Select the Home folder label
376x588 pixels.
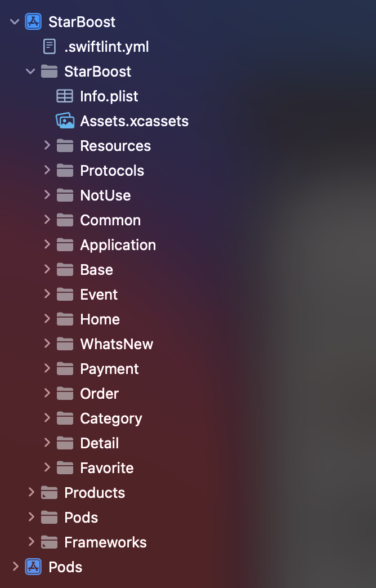100,319
